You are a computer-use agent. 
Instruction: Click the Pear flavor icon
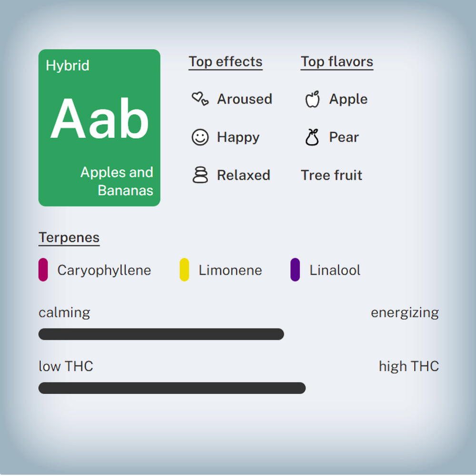click(312, 137)
